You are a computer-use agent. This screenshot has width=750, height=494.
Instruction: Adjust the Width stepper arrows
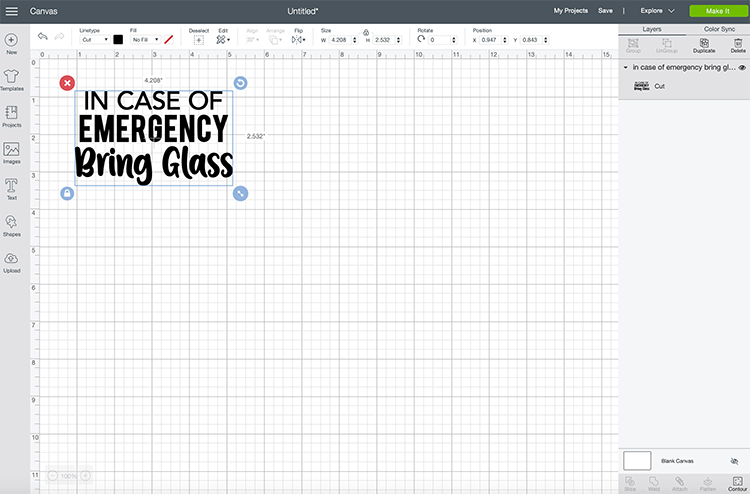(355, 40)
